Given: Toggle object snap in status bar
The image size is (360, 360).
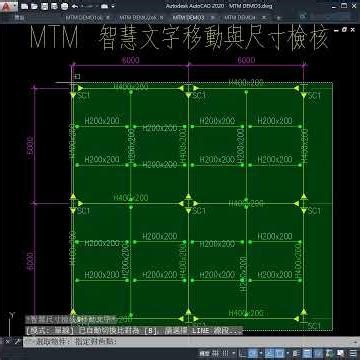Looking at the screenshot, I should (x=279, y=354).
